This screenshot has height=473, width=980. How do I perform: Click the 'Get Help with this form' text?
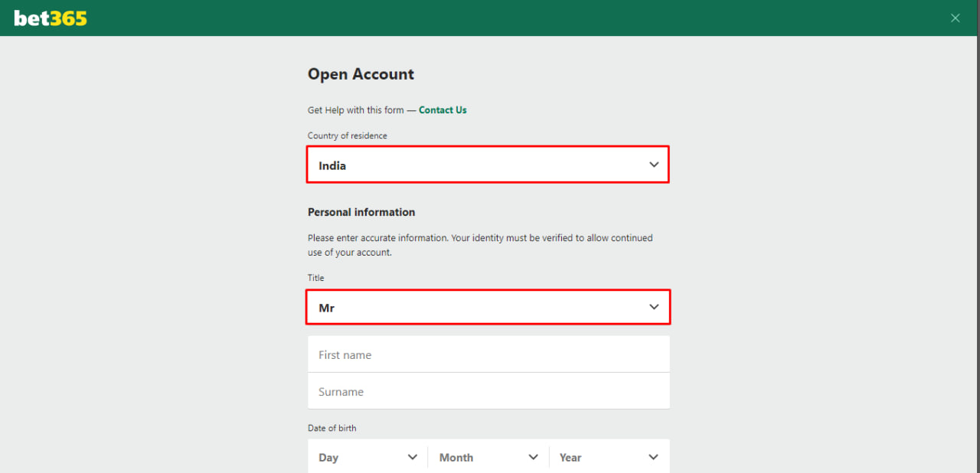355,110
